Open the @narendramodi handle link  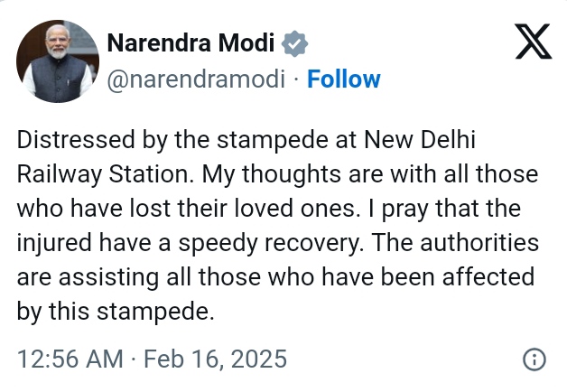[197, 79]
